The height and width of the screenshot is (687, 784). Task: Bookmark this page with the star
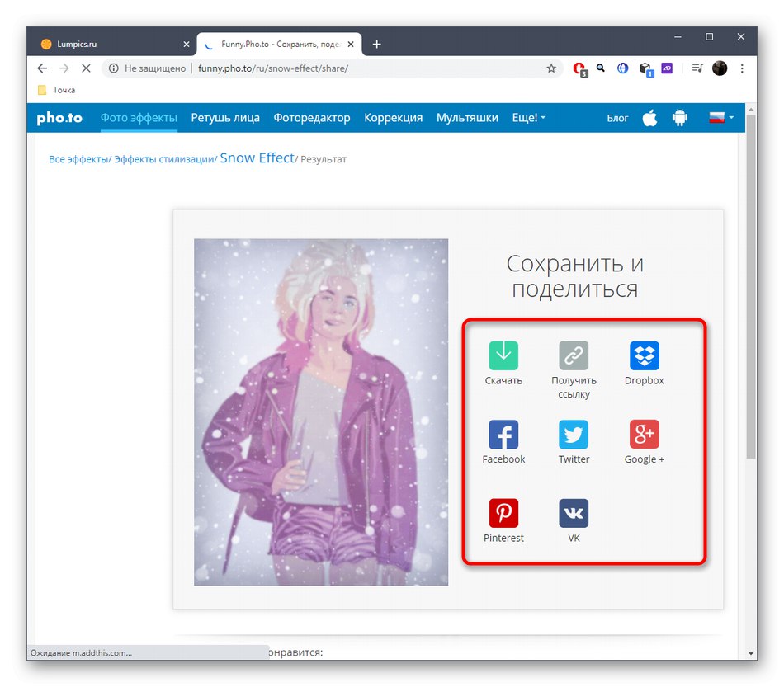tap(551, 68)
